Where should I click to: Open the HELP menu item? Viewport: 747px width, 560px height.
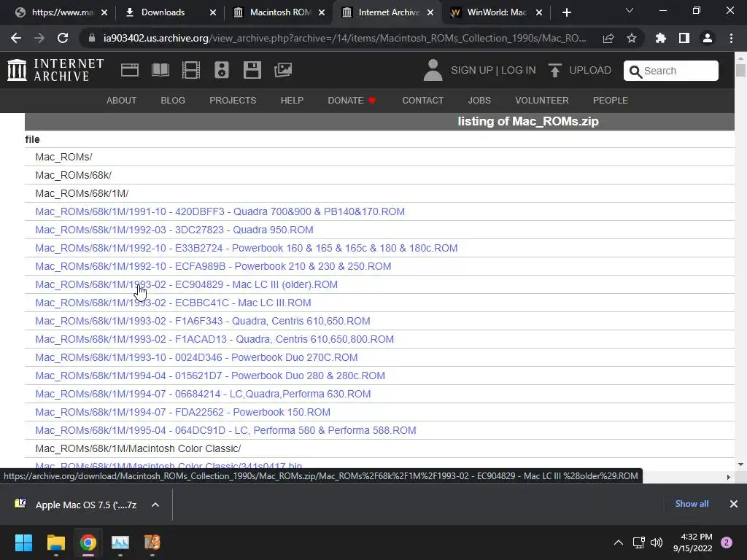click(292, 101)
